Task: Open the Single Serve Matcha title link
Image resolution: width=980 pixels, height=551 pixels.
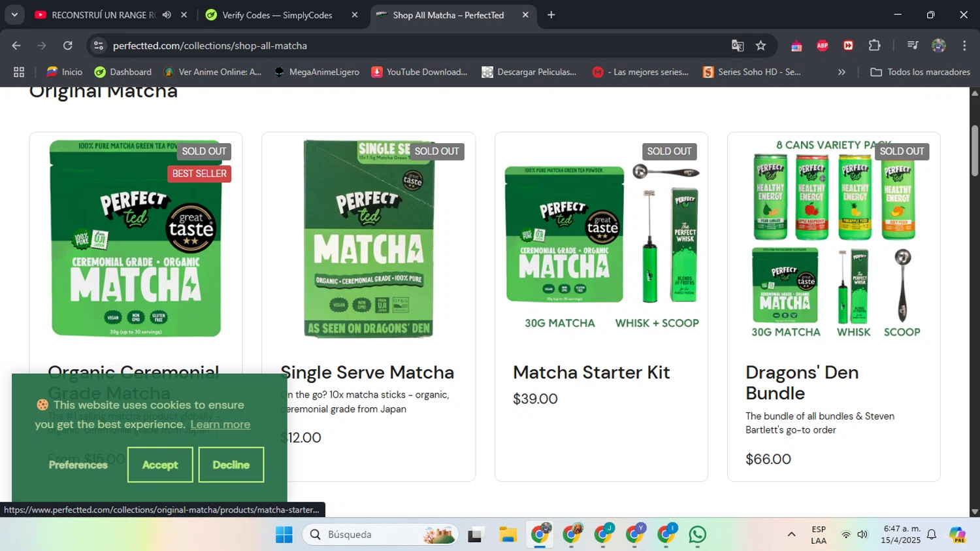Action: (367, 372)
